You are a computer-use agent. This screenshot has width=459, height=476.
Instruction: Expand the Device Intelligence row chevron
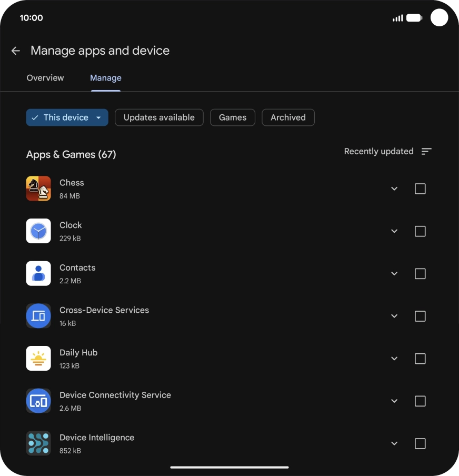tap(394, 443)
